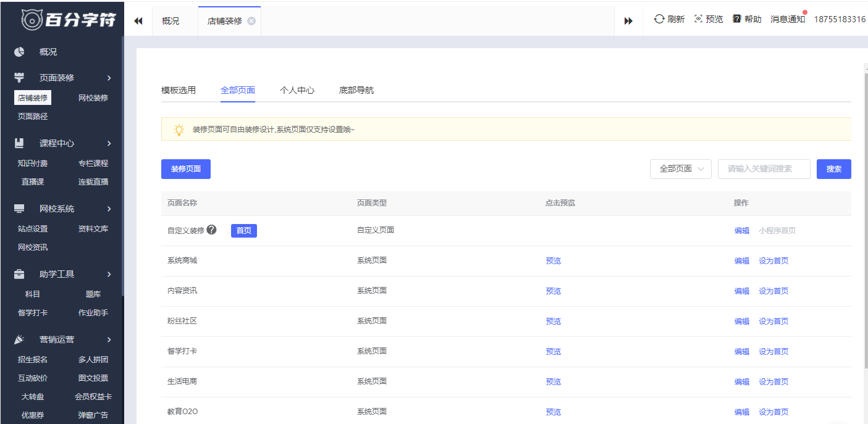Open 资料文库 in the sidebar
This screenshot has height=424, width=868.
click(x=93, y=228)
